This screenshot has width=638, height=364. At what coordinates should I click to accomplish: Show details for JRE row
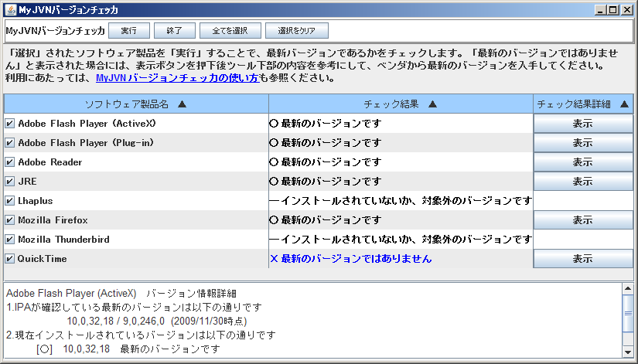583,182
